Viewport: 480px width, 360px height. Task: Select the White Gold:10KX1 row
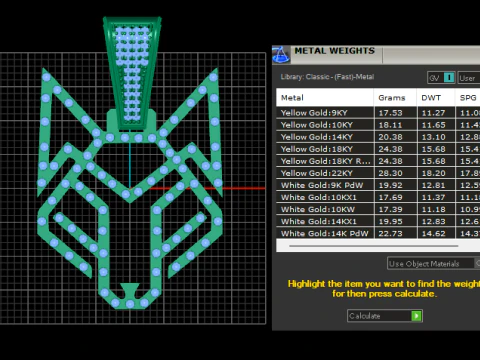[378, 197]
